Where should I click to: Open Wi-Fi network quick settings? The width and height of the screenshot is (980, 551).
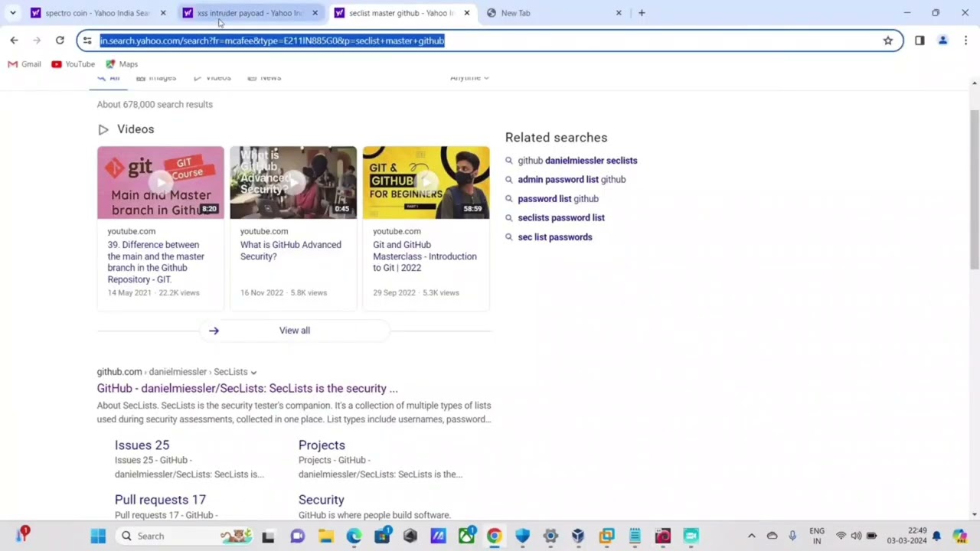841,536
